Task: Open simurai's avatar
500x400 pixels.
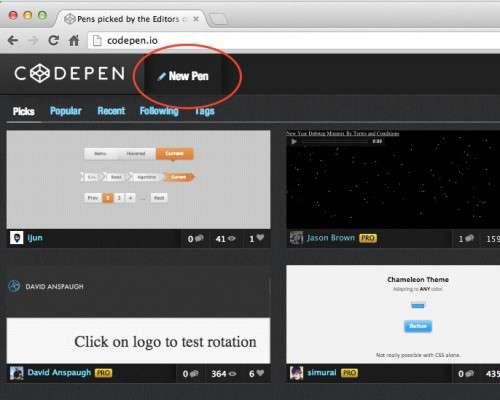Action: coord(296,373)
